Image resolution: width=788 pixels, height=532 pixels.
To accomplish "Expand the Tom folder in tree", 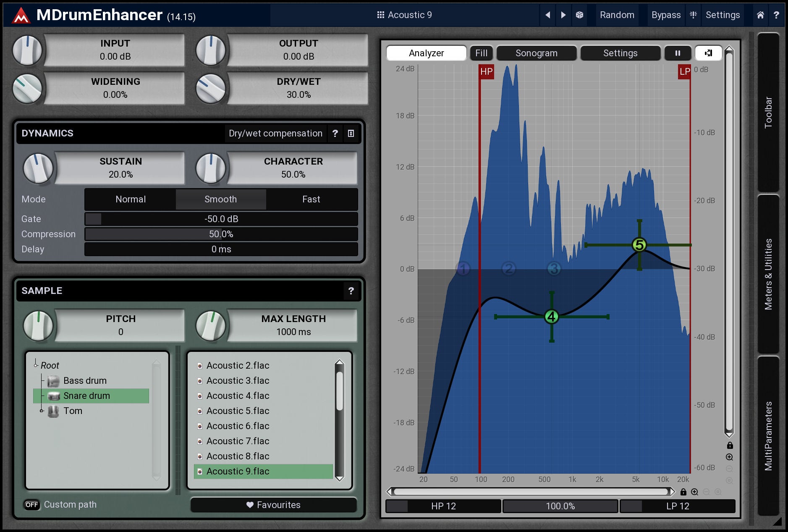I will coord(42,411).
